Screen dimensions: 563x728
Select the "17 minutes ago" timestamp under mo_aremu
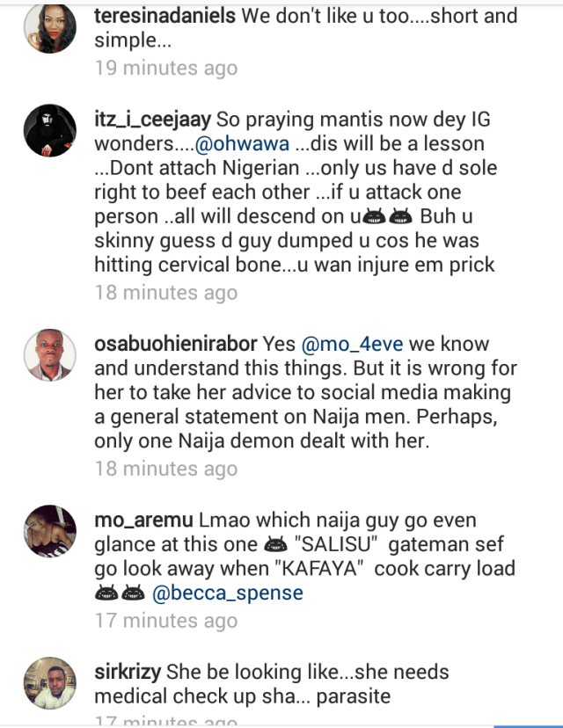tap(166, 621)
